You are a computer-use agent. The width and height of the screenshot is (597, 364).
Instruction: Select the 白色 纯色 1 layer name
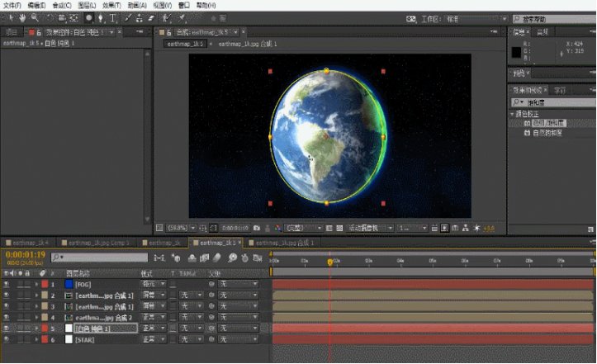click(x=93, y=328)
